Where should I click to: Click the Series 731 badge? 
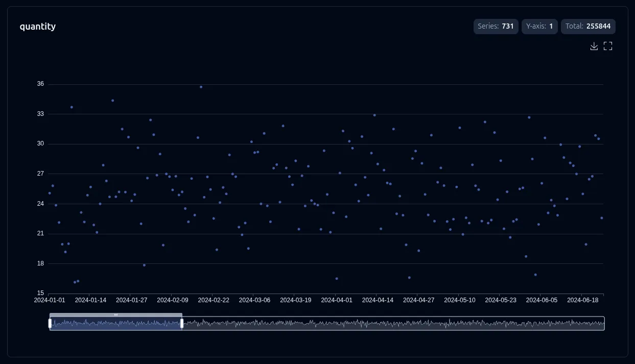coord(496,26)
